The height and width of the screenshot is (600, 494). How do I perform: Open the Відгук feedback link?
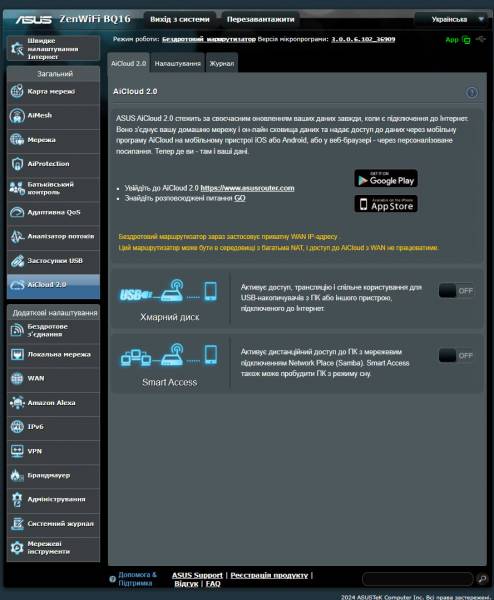(x=186, y=584)
